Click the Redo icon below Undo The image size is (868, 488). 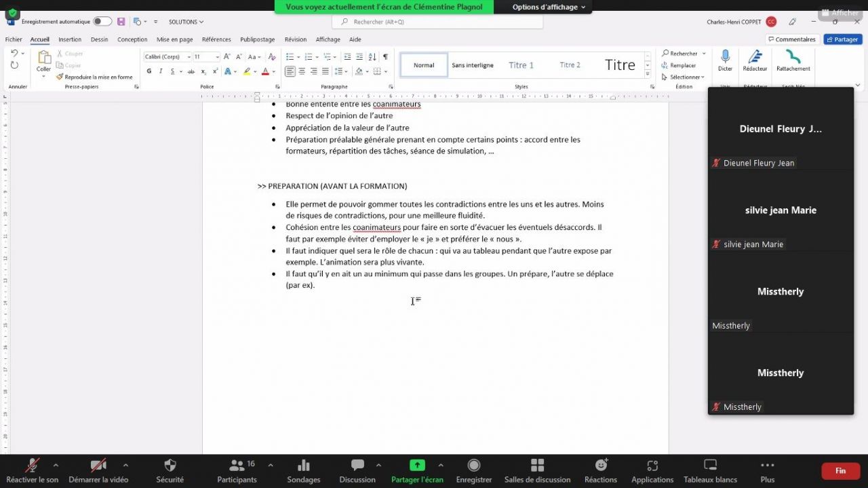(14, 65)
